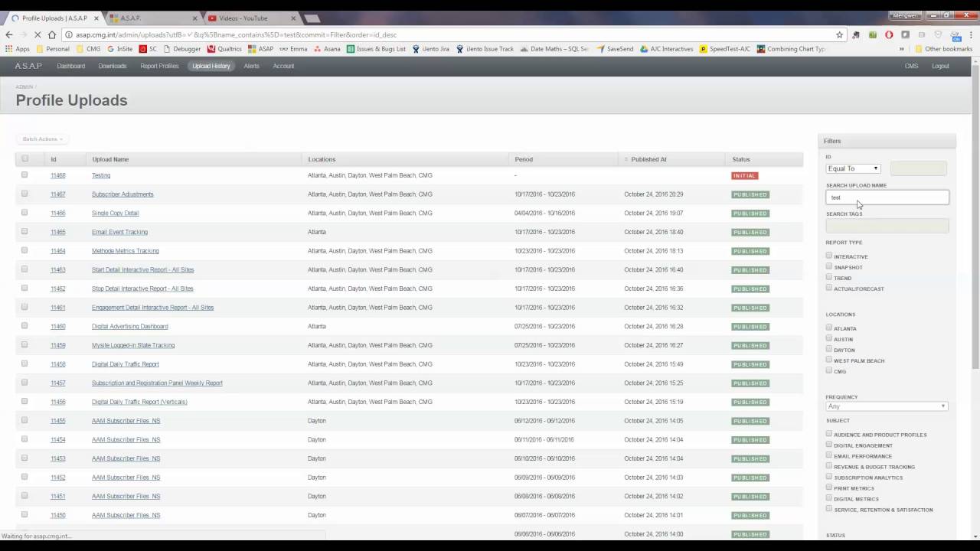
Task: Open the Debugger bookmark
Action: point(181,49)
